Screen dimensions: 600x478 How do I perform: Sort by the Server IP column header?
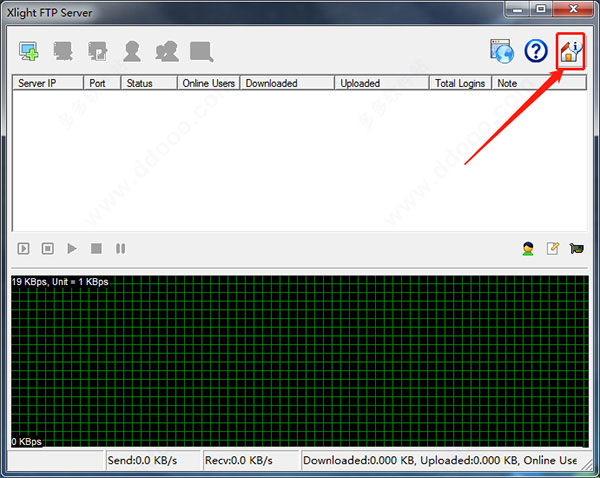48,83
